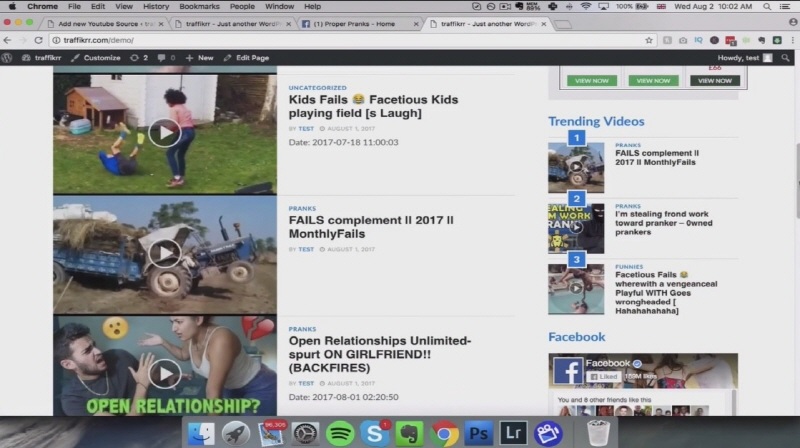Open trending video 3 thumbnail
The width and height of the screenshot is (800, 448).
coord(576,289)
